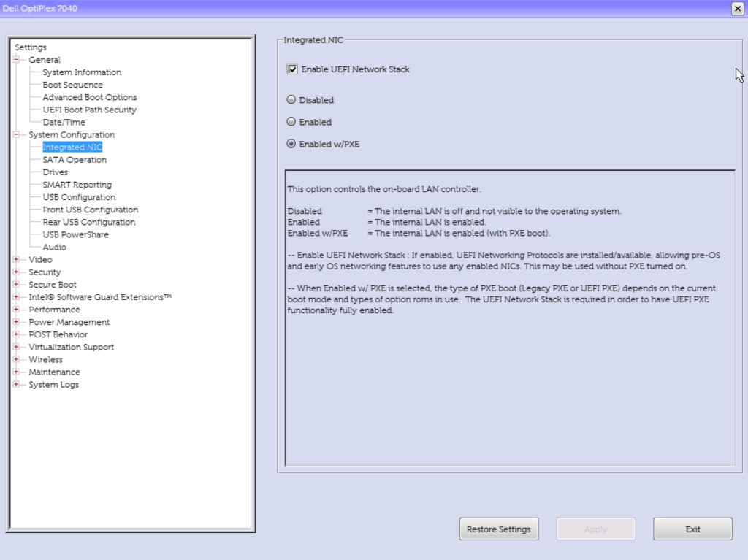Click the Settings root tree label
This screenshot has height=560, width=748.
pos(31,47)
